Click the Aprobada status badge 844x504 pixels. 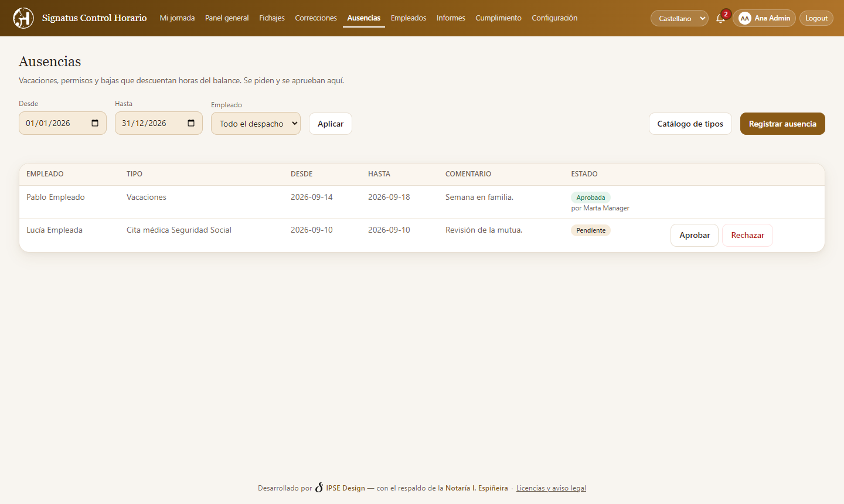(591, 197)
